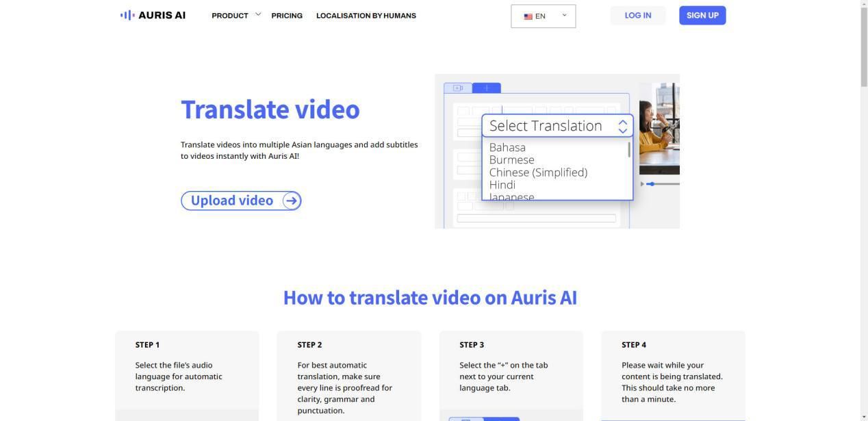Click the Sign Up button
Image resolution: width=868 pixels, height=421 pixels.
(x=702, y=15)
